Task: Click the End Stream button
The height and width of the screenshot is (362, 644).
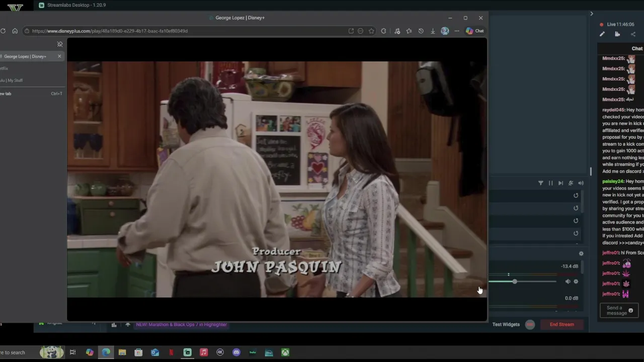Action: click(x=562, y=325)
